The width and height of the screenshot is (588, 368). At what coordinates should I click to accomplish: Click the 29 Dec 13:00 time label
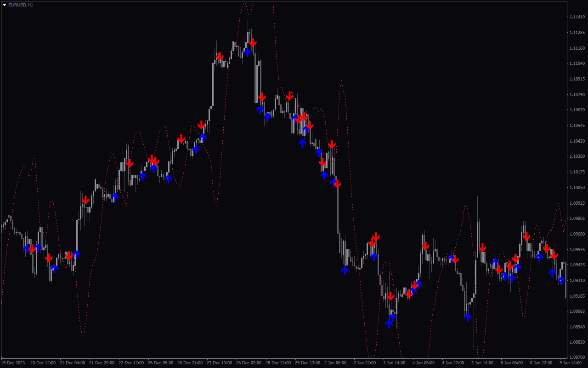[307, 363]
